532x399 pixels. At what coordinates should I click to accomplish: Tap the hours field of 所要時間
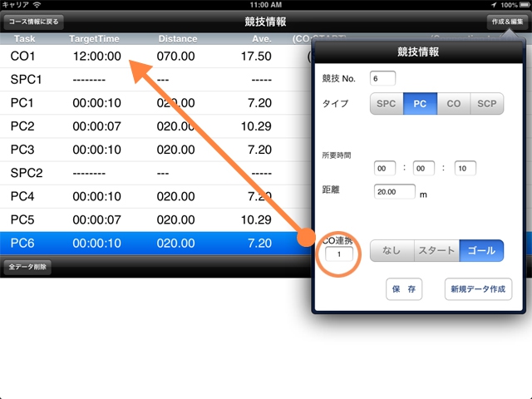point(385,168)
